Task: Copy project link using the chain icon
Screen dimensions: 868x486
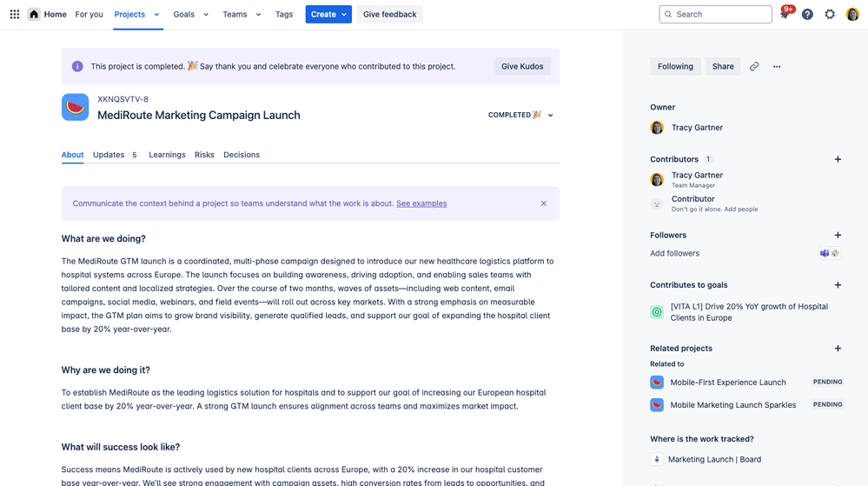Action: coord(754,66)
